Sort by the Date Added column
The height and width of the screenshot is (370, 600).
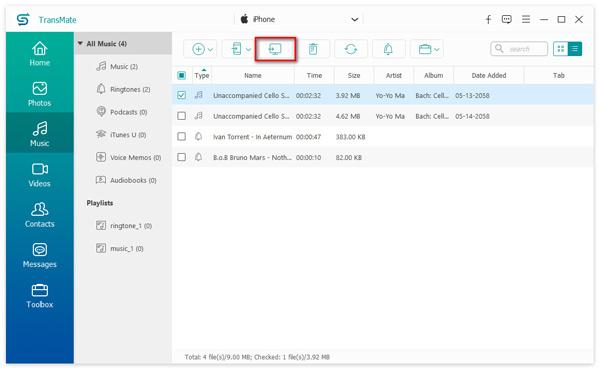(x=489, y=75)
